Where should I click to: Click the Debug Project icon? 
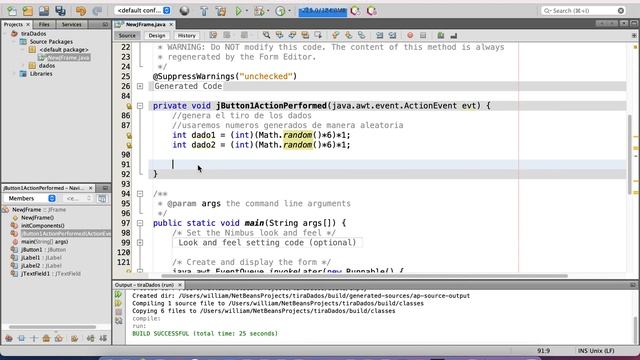click(x=259, y=11)
